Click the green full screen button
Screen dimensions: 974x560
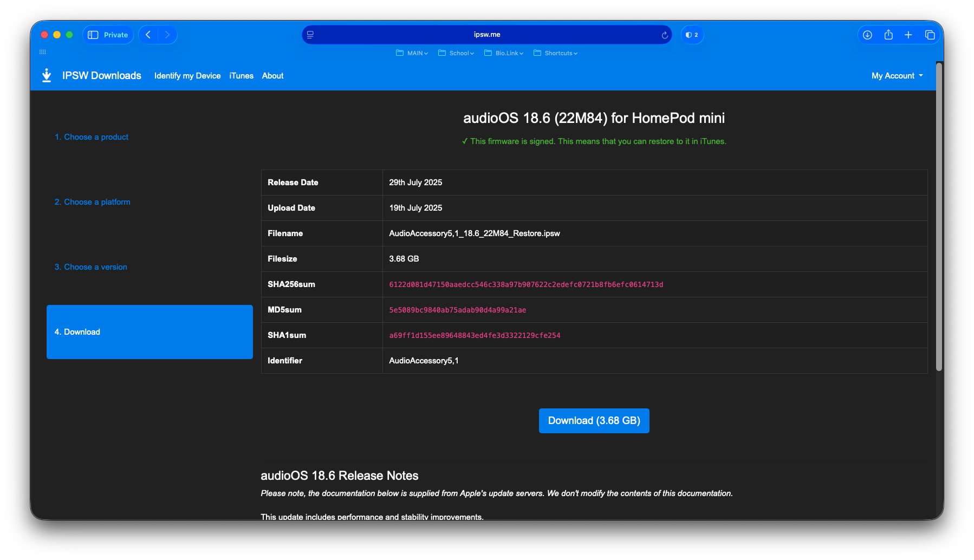pos(69,35)
